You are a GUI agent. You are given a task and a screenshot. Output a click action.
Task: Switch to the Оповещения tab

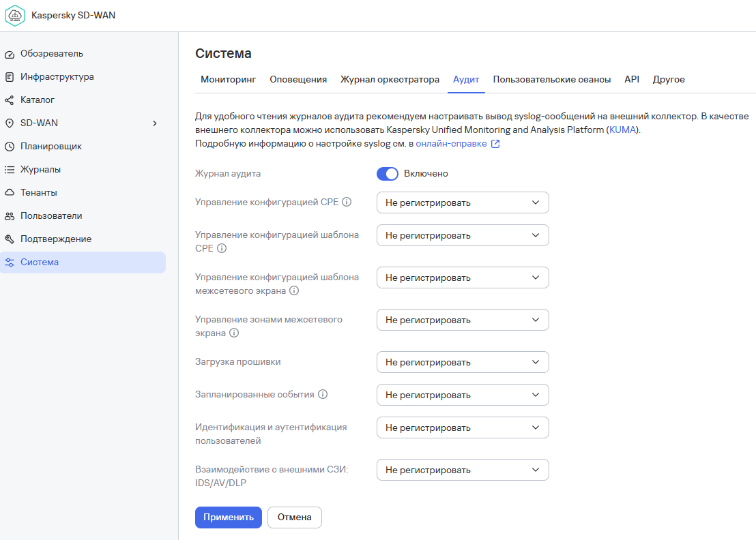pos(298,80)
